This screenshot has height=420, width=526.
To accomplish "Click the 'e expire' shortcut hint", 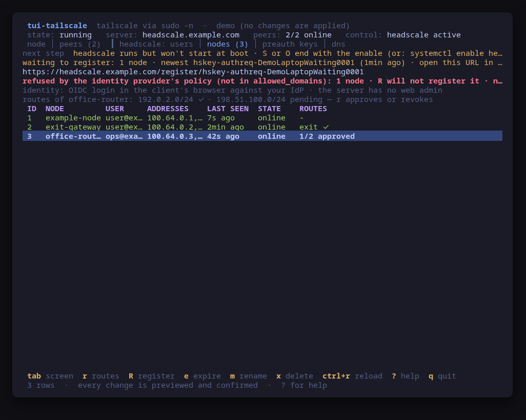I will pyautogui.click(x=203, y=376).
